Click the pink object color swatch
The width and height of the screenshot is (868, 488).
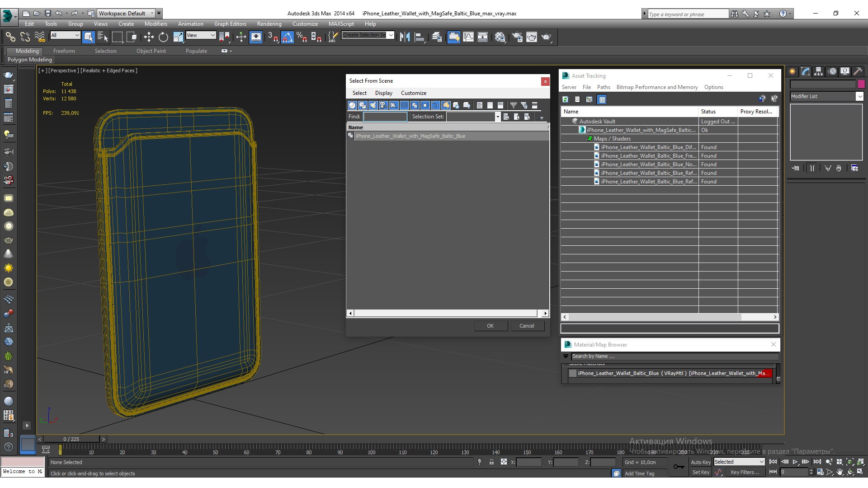pos(861,84)
